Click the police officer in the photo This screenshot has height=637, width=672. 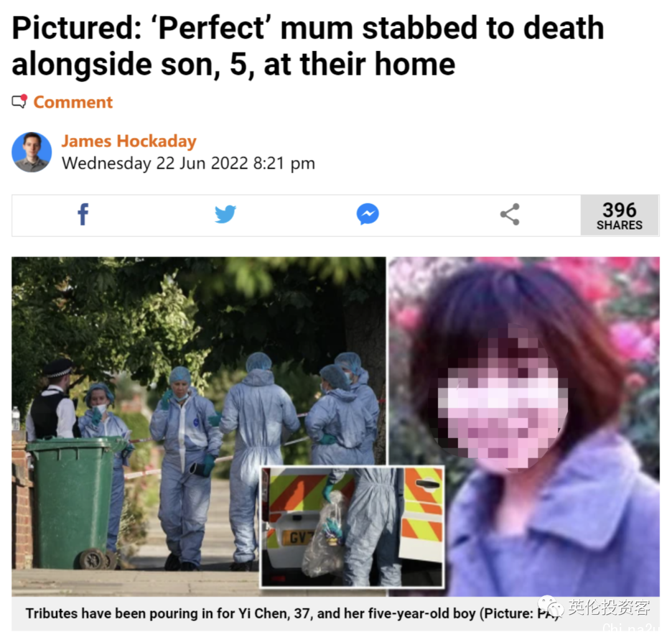pos(52,399)
